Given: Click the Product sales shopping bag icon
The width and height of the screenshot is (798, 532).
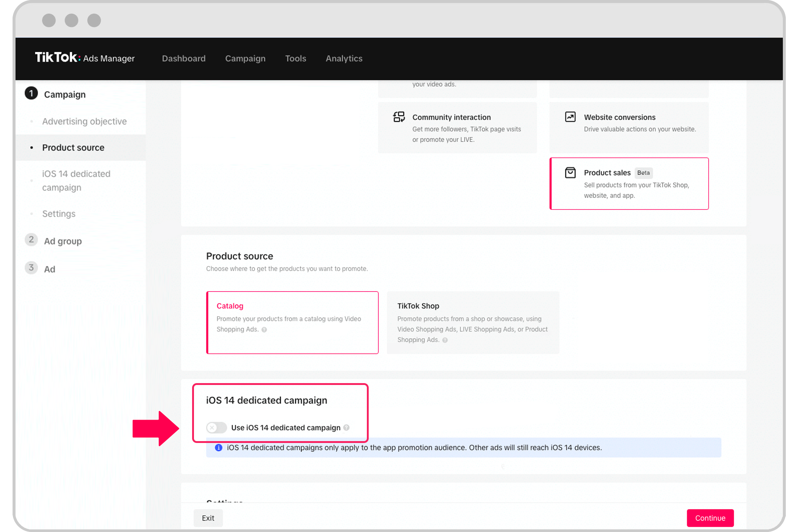Looking at the screenshot, I should click(570, 173).
